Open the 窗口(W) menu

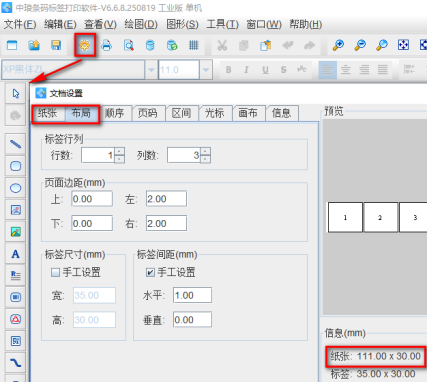point(264,24)
